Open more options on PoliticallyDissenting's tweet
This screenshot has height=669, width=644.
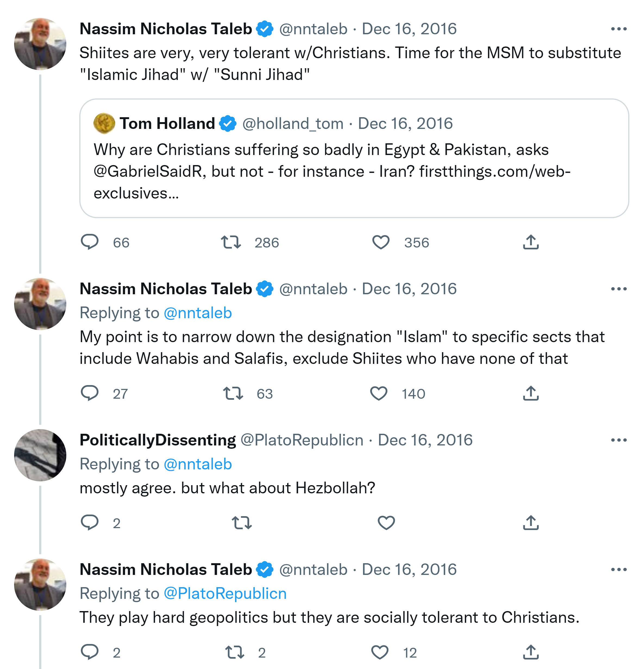point(618,440)
